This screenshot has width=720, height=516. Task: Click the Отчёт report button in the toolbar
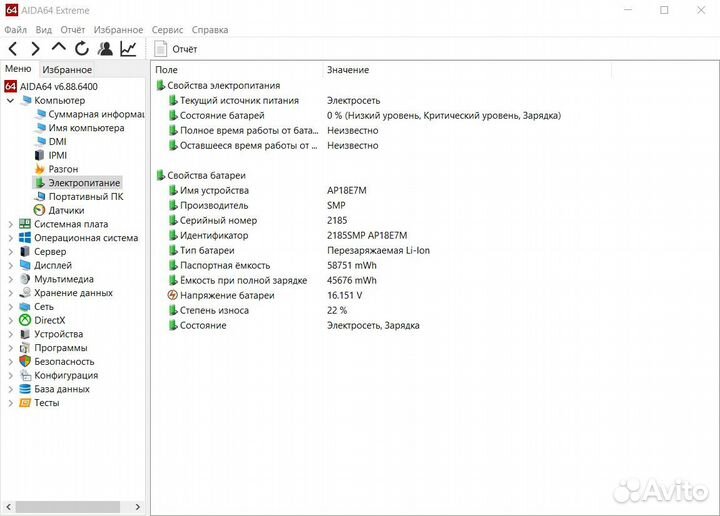tap(175, 49)
